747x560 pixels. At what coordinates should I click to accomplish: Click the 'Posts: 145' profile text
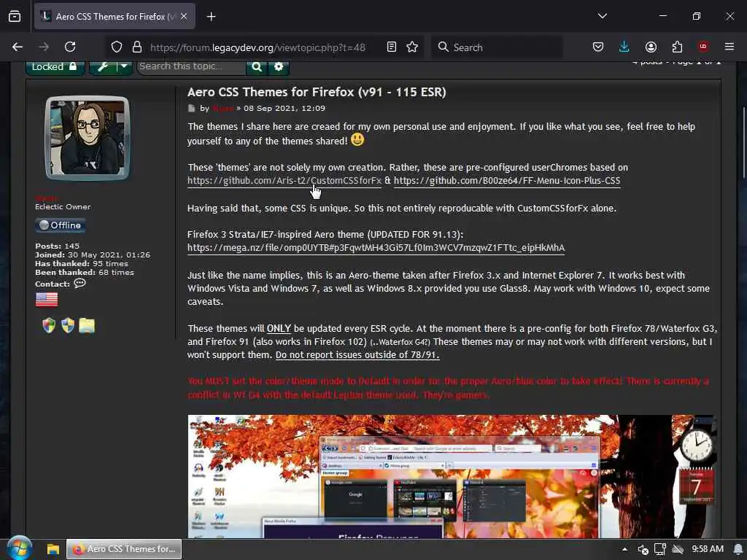coord(57,246)
